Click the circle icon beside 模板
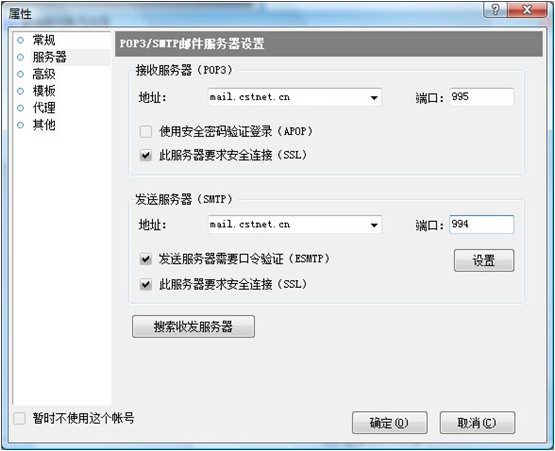Image resolution: width=555 pixels, height=451 pixels. [21, 91]
